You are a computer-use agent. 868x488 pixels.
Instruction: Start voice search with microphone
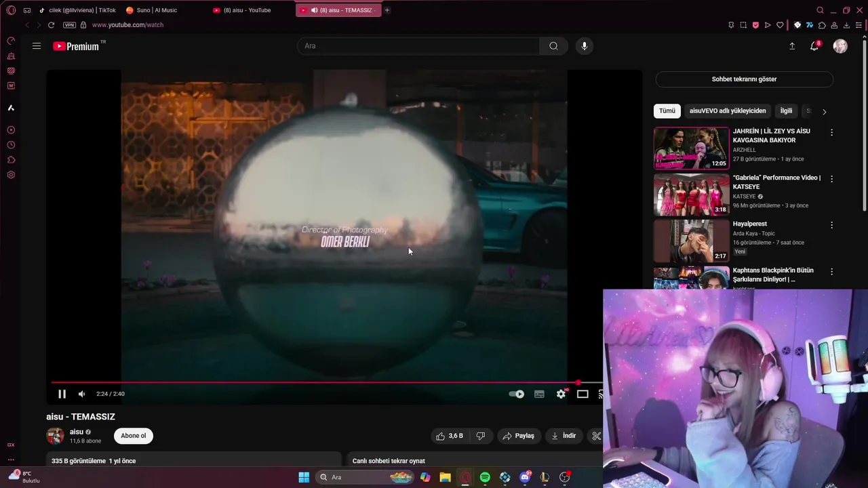[585, 46]
